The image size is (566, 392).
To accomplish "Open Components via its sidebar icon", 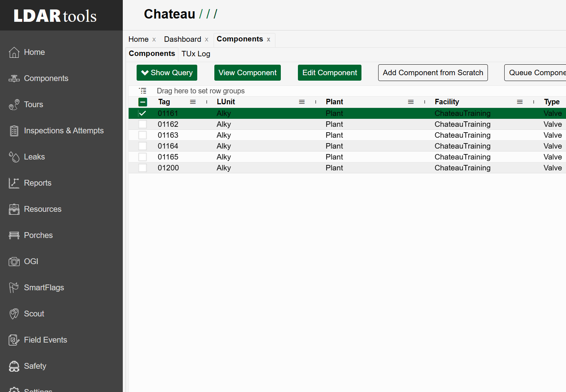I will coord(14,78).
